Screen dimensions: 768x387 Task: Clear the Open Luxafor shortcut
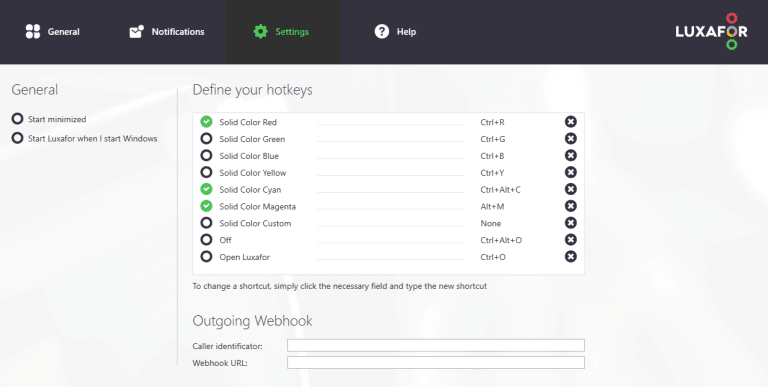tap(571, 256)
